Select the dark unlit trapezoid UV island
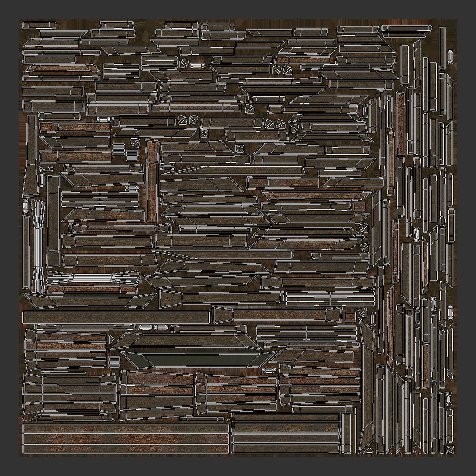476x476 pixels. [x=197, y=359]
